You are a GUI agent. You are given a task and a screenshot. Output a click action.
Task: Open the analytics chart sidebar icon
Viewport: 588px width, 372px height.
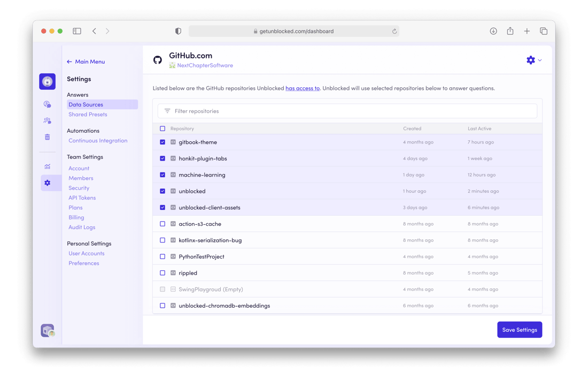pos(47,166)
